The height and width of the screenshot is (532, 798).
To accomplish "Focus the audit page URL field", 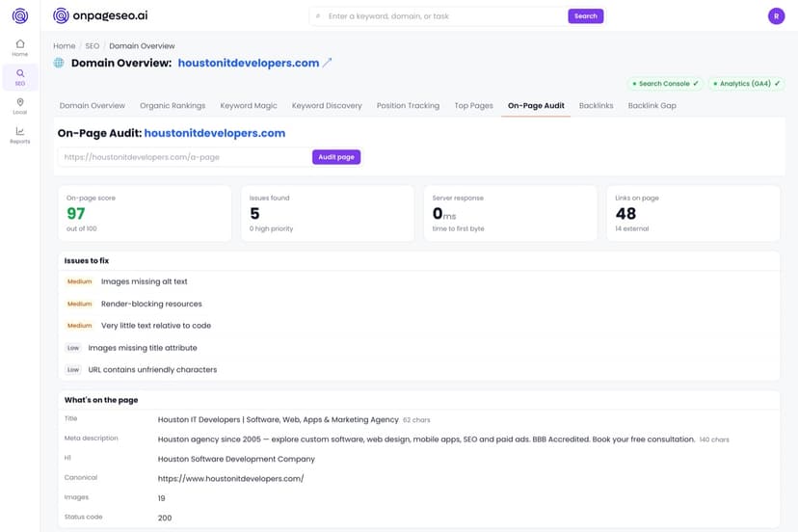I will pyautogui.click(x=184, y=157).
